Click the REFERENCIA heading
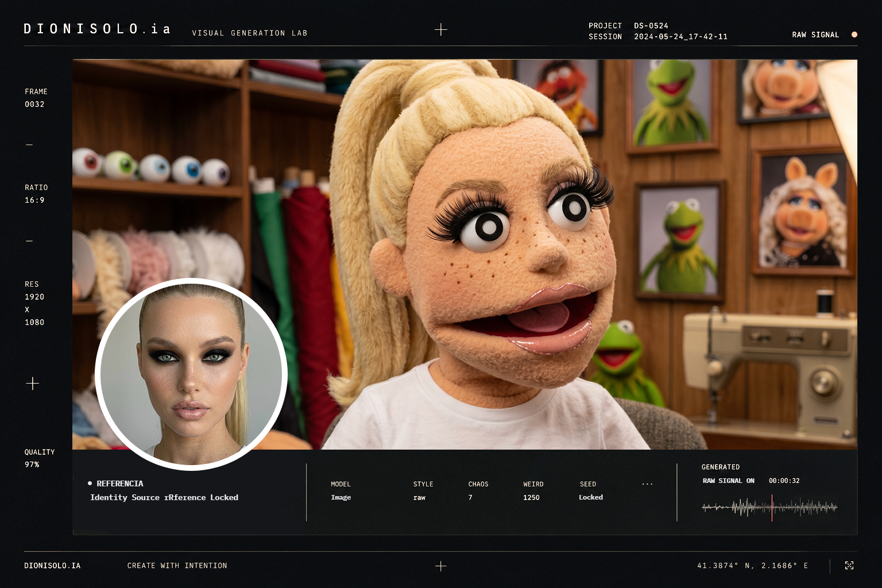The image size is (882, 588). [x=120, y=483]
